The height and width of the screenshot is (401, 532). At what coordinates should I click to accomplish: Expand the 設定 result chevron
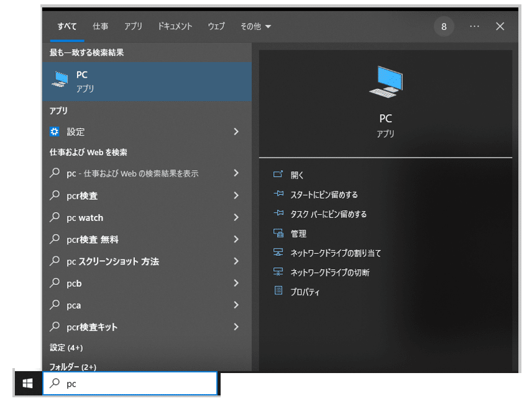[x=237, y=132]
